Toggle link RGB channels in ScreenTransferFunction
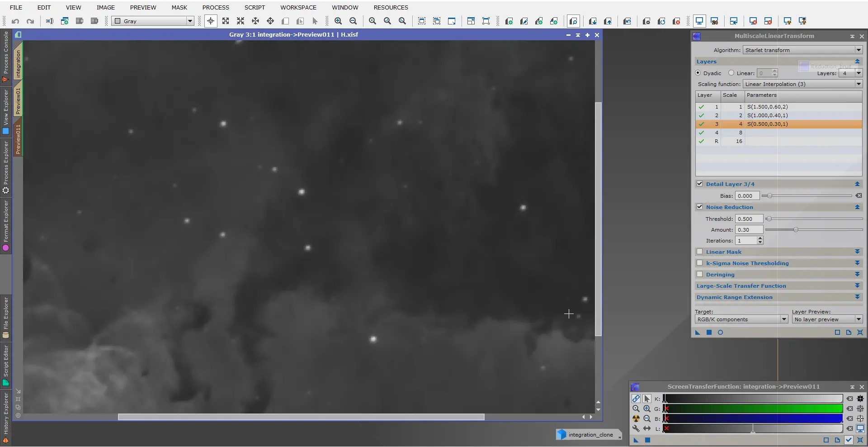Screen dimensions: 868x447 pos(636,399)
